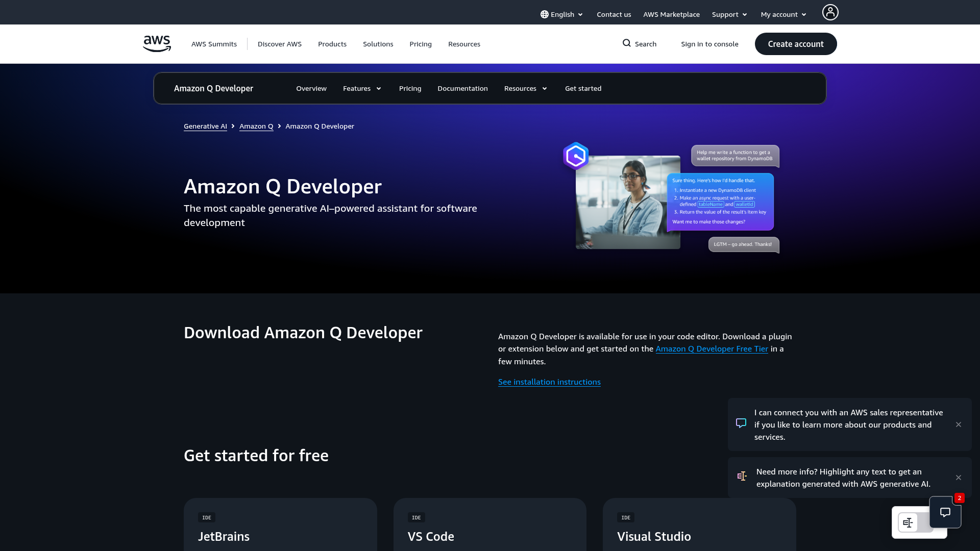Follow the Generative AI breadcrumb
The width and height of the screenshot is (980, 551).
click(x=205, y=126)
